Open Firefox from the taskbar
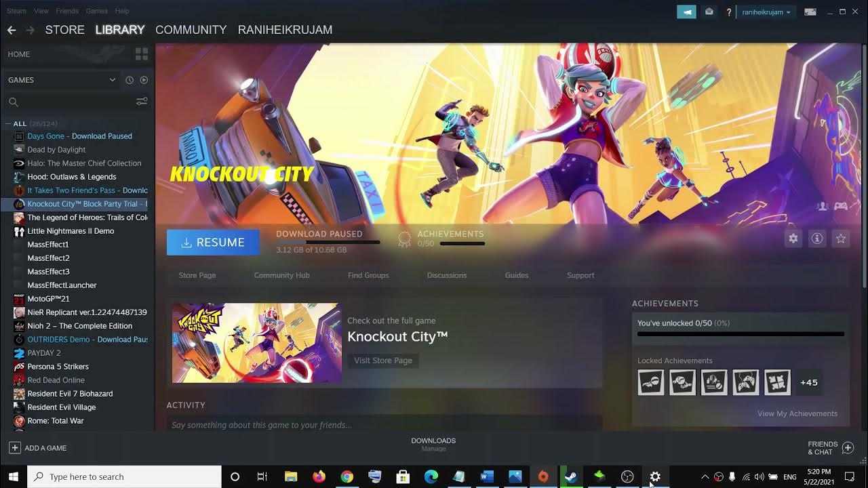 click(x=319, y=476)
